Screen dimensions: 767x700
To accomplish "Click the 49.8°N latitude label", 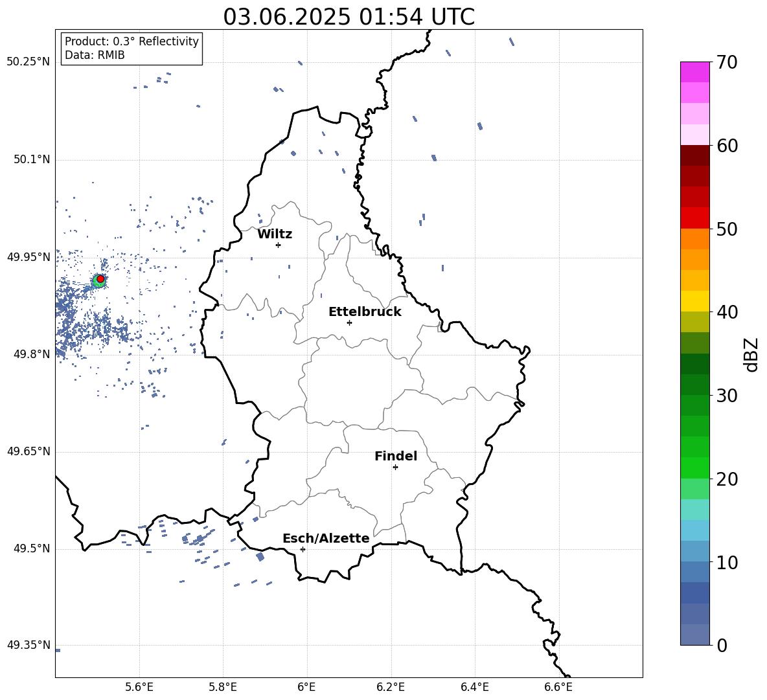I will pyautogui.click(x=32, y=354).
